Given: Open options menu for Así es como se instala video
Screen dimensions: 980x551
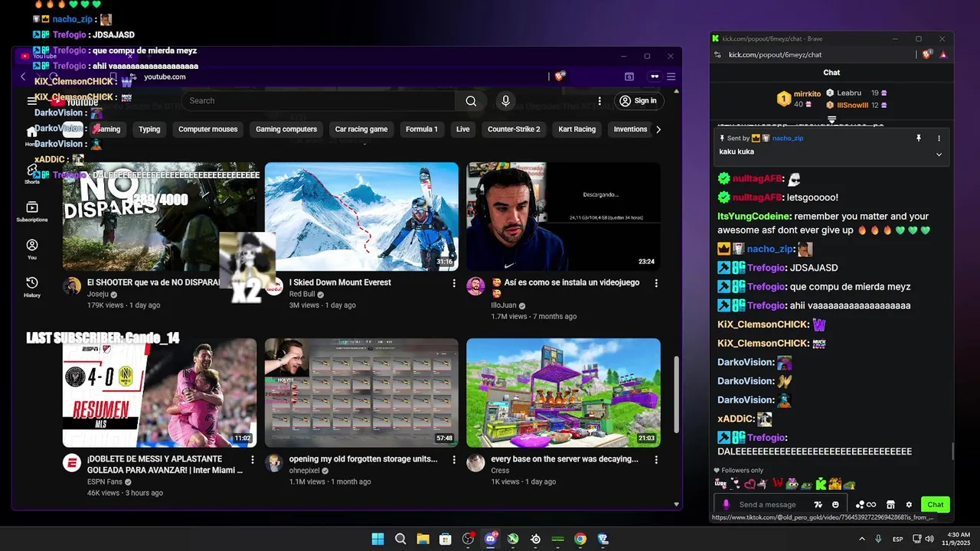Looking at the screenshot, I should click(x=656, y=283).
